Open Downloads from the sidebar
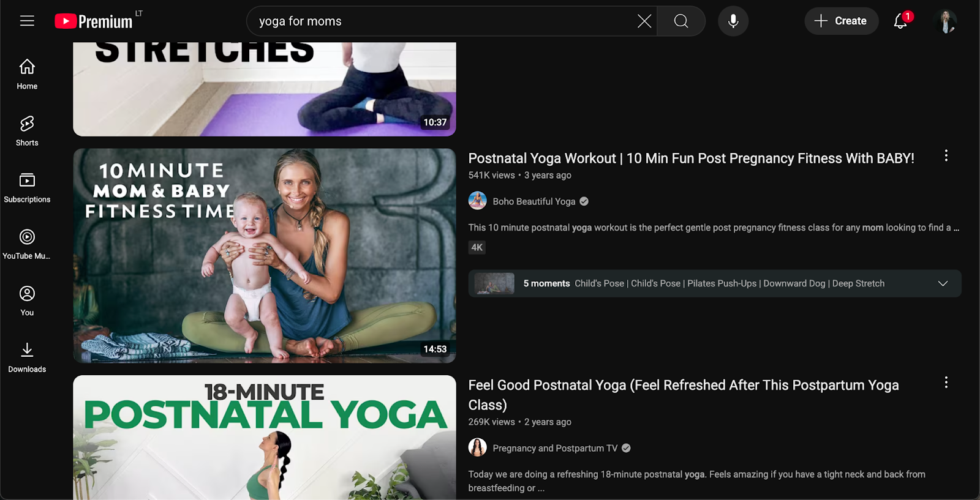 pyautogui.click(x=27, y=357)
